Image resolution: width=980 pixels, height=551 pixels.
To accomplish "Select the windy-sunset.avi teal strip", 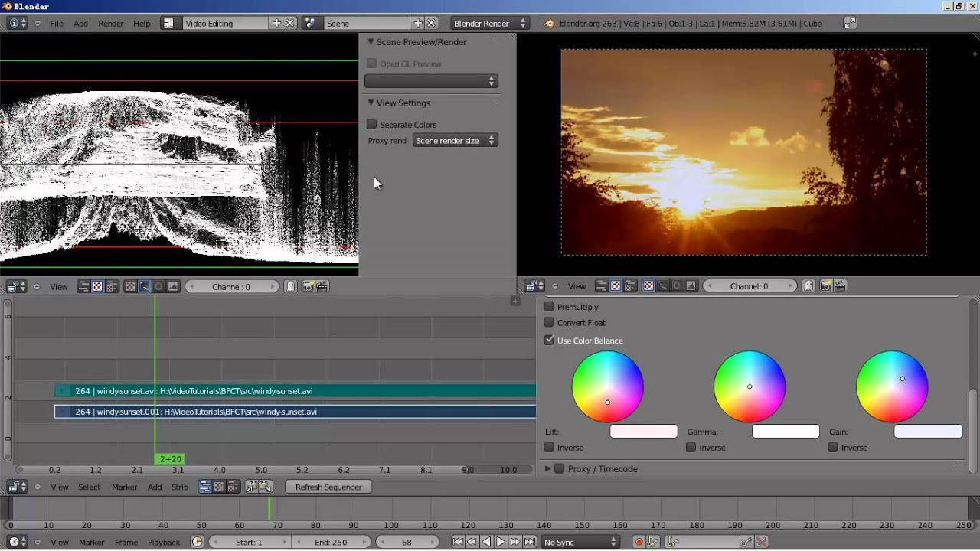I will pos(295,391).
